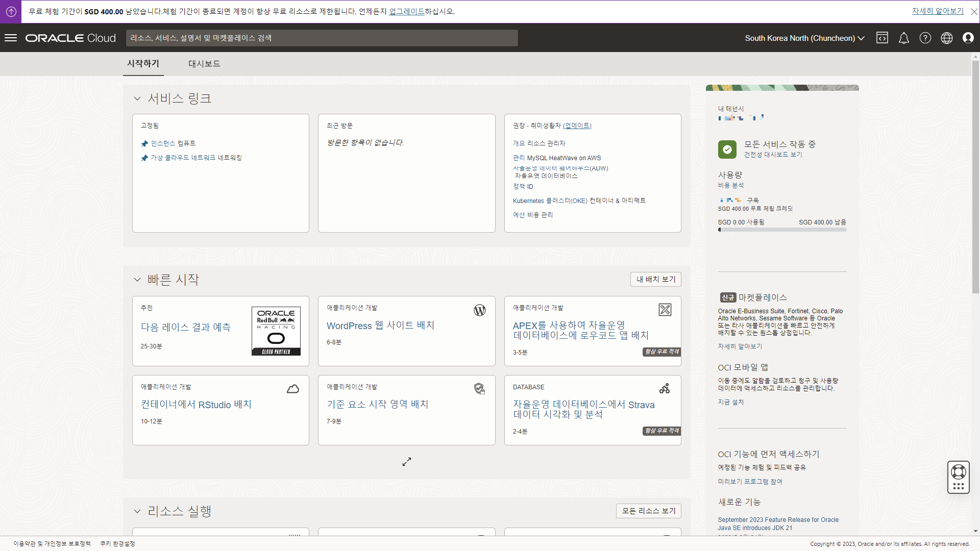Switch to the 대시보드 tab
The image size is (980, 551).
(x=204, y=64)
